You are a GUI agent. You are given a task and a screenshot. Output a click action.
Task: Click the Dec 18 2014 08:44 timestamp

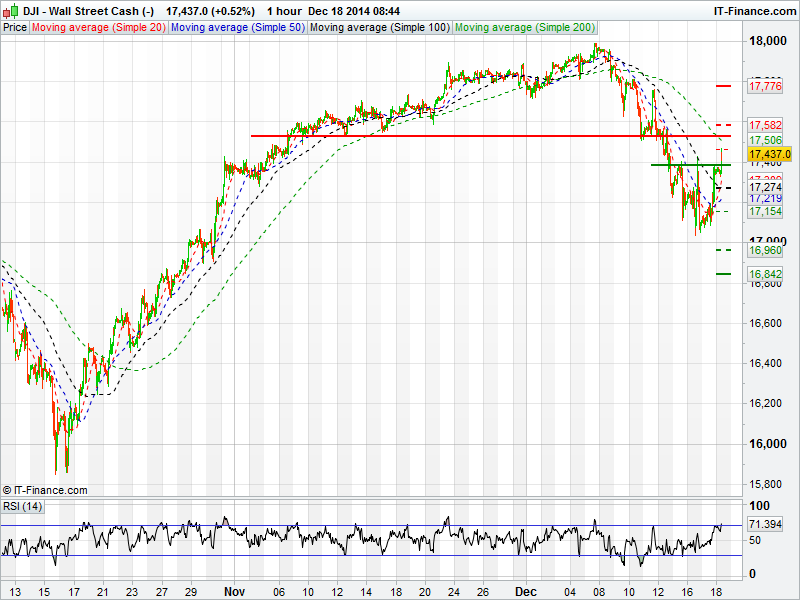tap(354, 11)
